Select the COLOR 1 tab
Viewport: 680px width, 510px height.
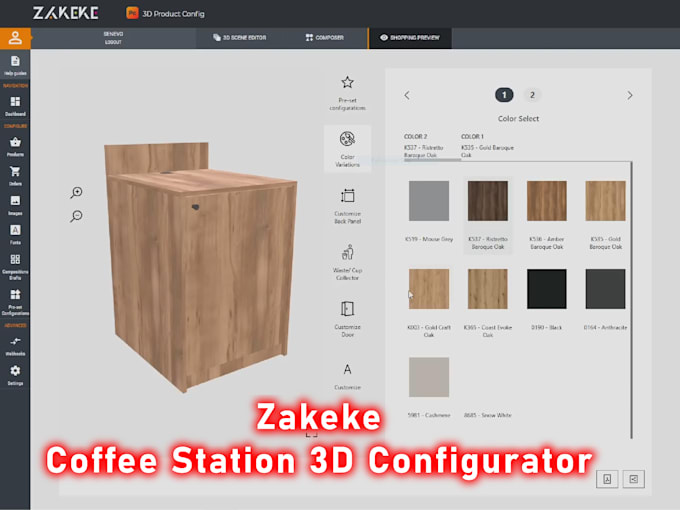pyautogui.click(x=487, y=146)
